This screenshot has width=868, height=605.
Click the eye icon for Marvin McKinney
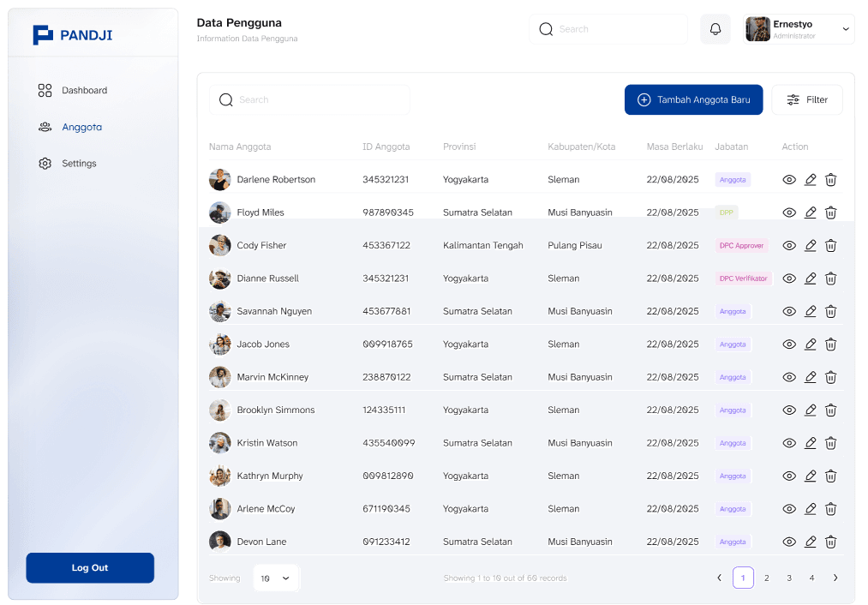(789, 377)
